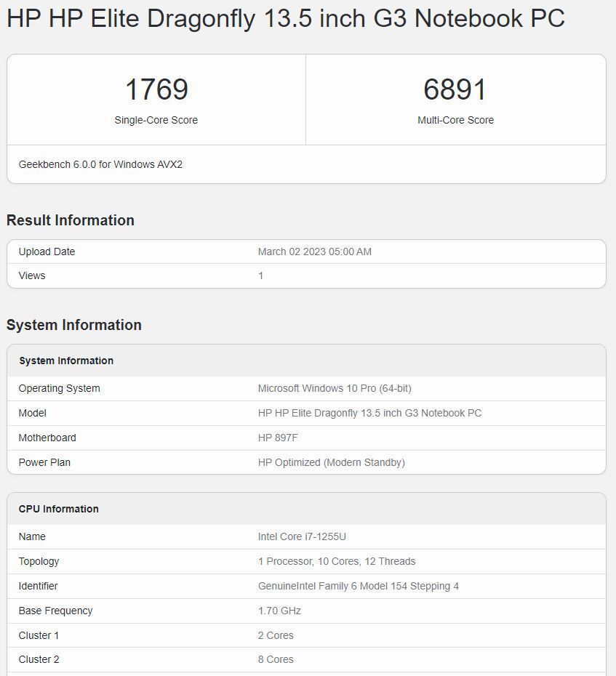Select the Topology row
Viewport: 616px width, 676px height.
pos(39,561)
